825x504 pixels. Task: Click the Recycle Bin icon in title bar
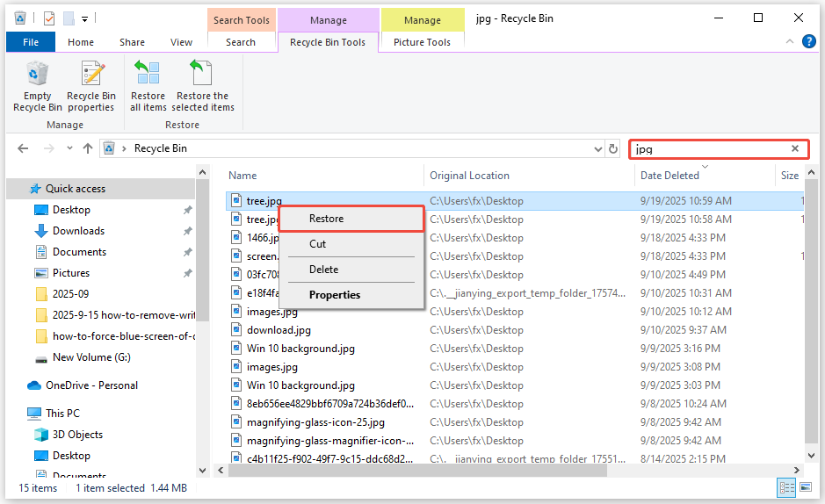pos(20,18)
